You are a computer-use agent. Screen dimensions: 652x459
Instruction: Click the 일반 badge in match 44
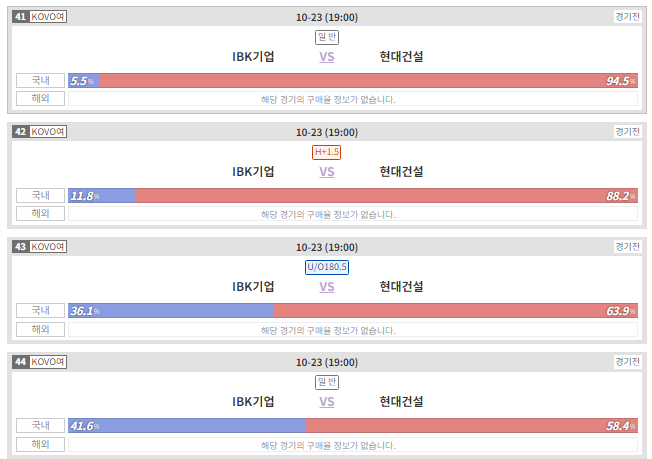[x=327, y=382]
